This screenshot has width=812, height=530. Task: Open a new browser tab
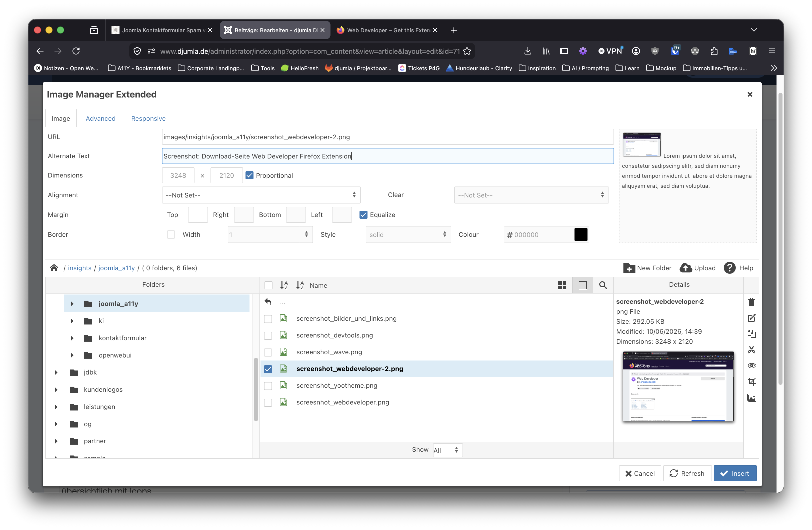[453, 30]
